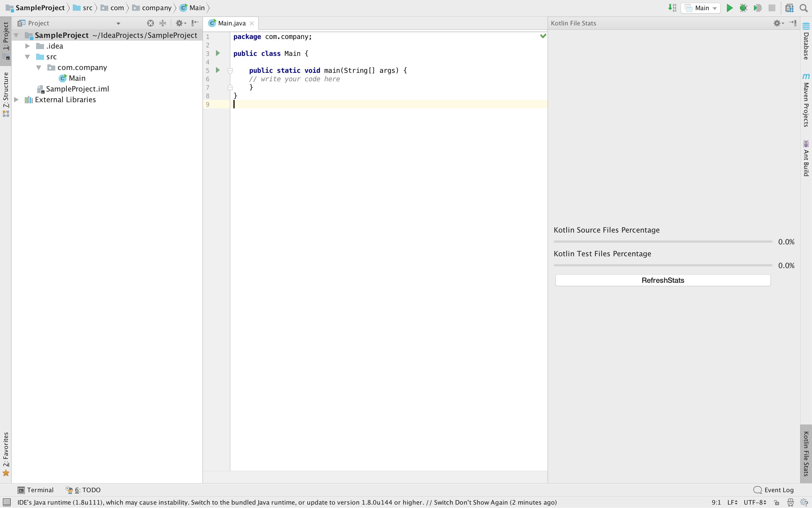
Task: Hide the Project panel with hide icon
Action: point(195,23)
